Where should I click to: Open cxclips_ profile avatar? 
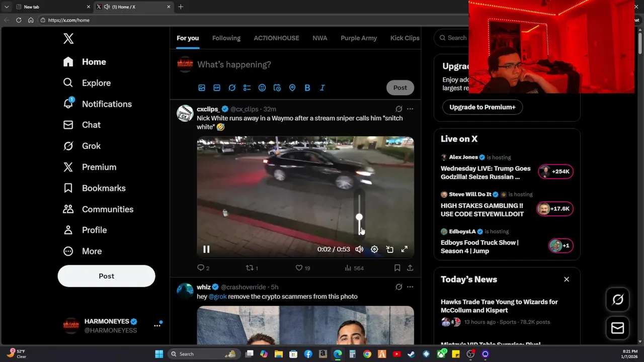click(185, 113)
